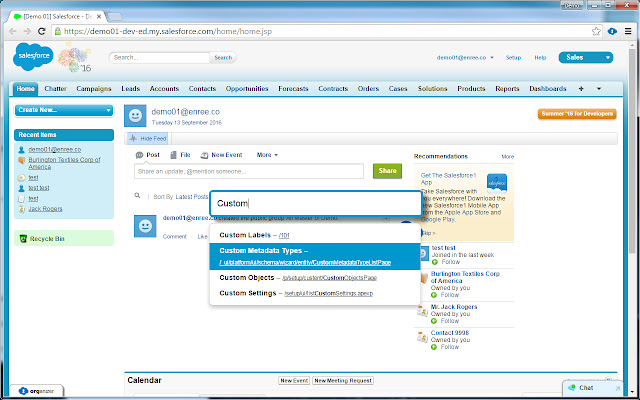Open the tab overflow arrow after plus
The width and height of the screenshot is (640, 400).
[599, 89]
